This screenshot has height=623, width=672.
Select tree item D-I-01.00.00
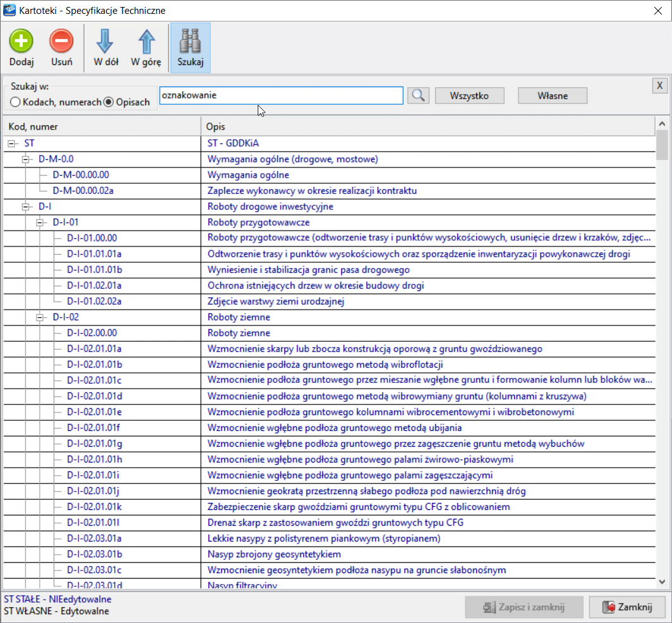tap(92, 238)
